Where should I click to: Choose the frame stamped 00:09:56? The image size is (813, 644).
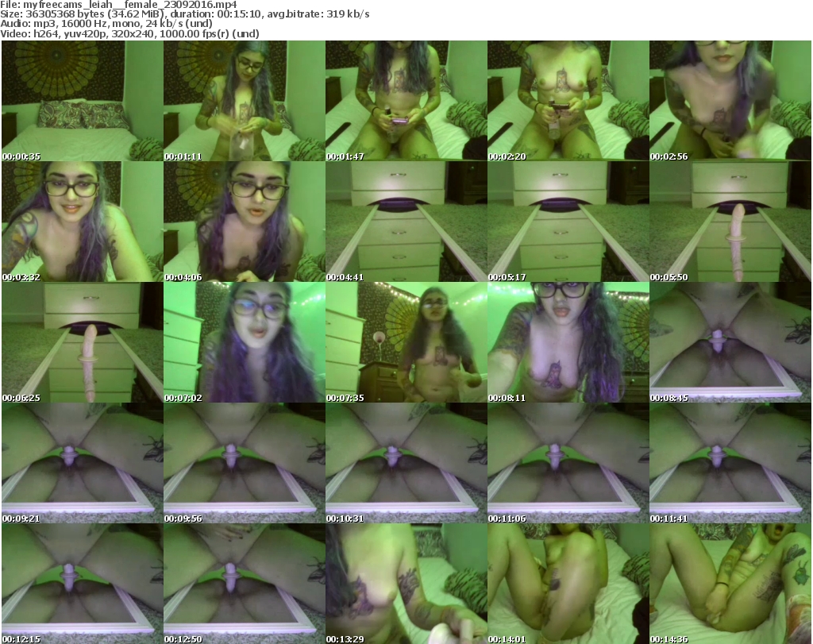[245, 463]
